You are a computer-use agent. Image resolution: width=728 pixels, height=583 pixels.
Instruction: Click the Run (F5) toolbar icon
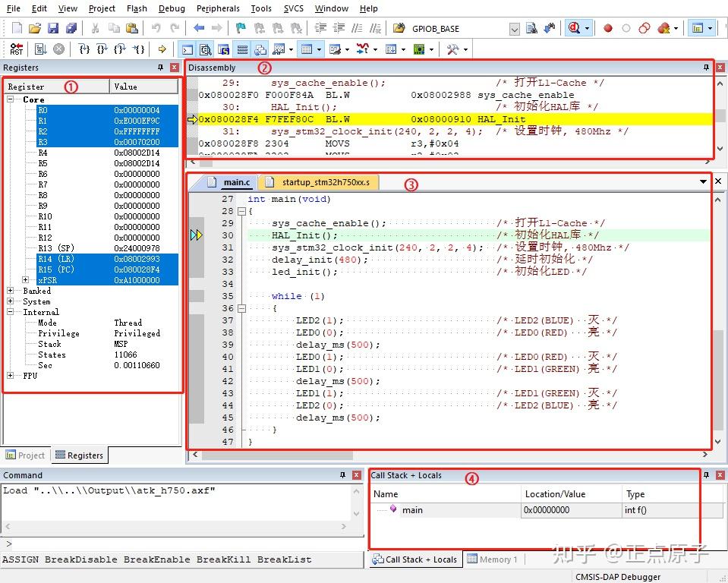click(x=40, y=49)
